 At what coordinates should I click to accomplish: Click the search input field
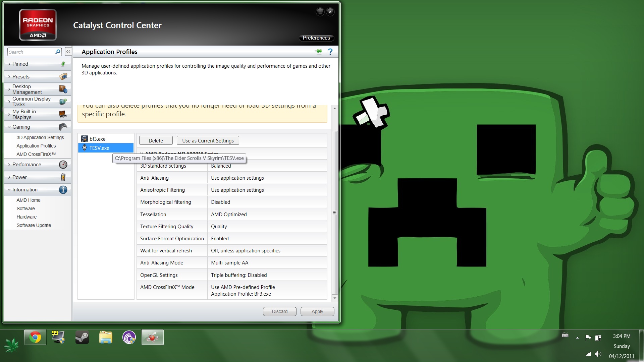point(31,52)
